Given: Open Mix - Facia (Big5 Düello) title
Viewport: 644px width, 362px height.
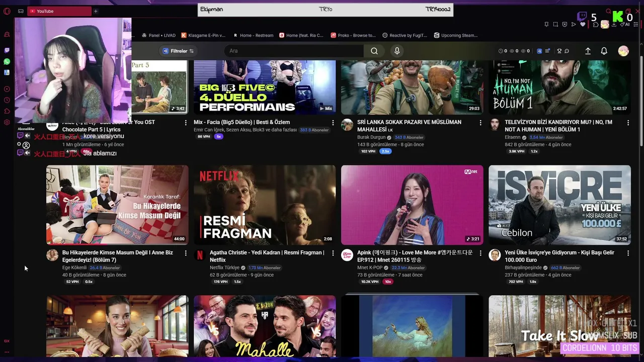Looking at the screenshot, I should pos(242,122).
